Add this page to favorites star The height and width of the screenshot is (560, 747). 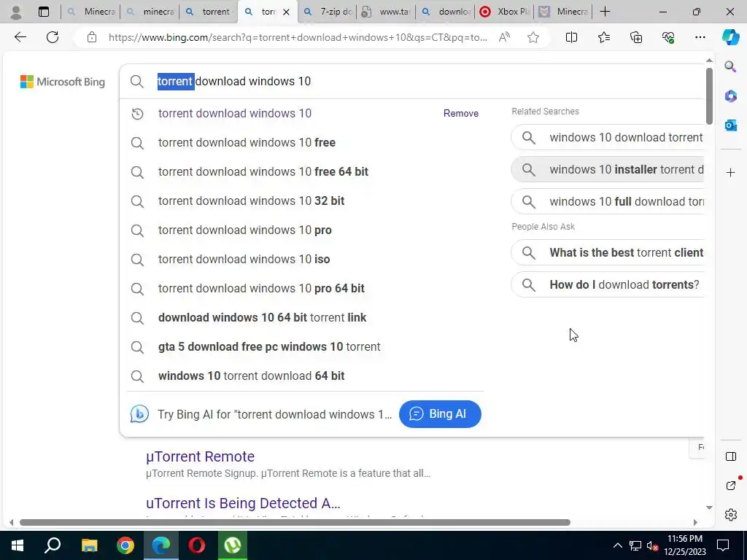[533, 37]
